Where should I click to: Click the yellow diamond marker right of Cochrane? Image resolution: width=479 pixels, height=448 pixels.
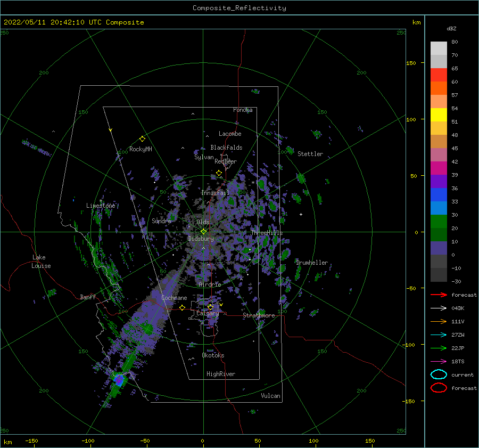pyautogui.click(x=182, y=308)
